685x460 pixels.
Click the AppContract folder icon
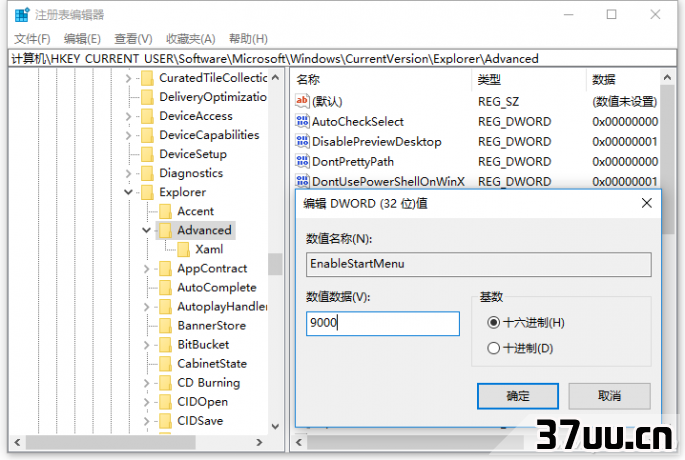(166, 269)
